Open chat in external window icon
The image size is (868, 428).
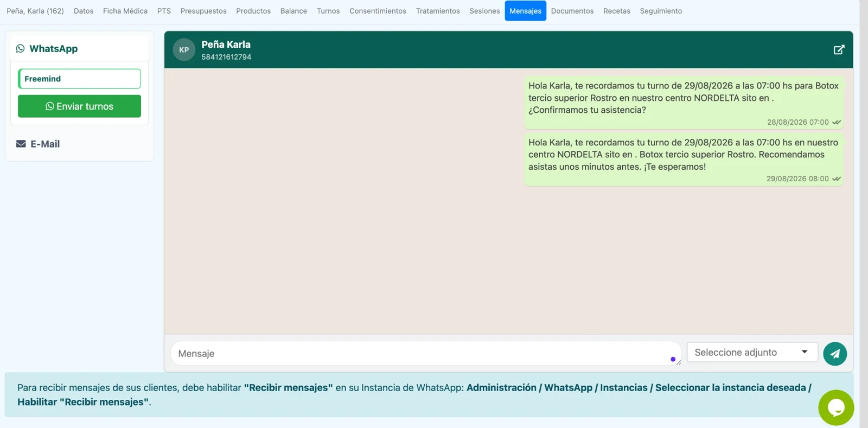click(839, 50)
